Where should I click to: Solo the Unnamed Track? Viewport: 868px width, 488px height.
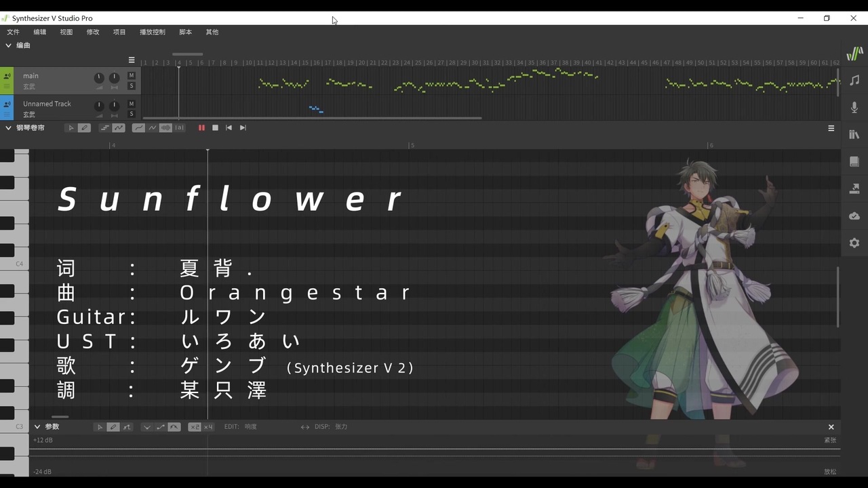(x=132, y=114)
